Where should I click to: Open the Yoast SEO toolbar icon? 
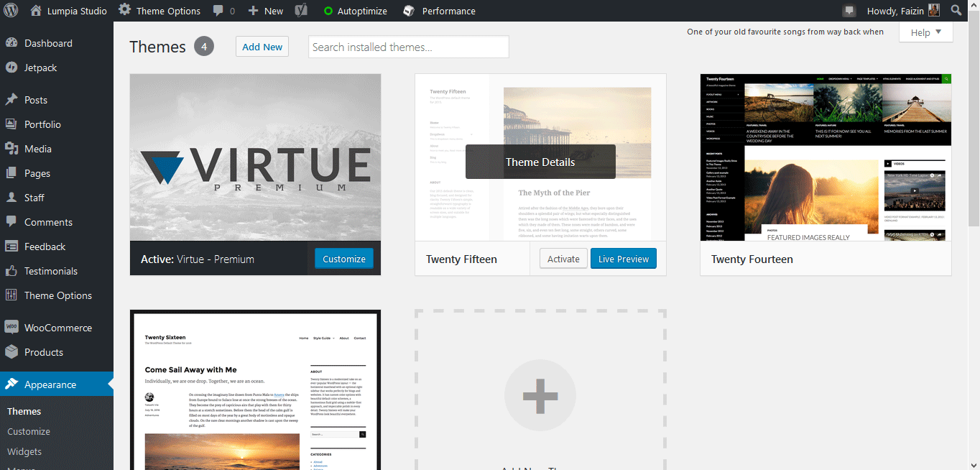pos(303,11)
